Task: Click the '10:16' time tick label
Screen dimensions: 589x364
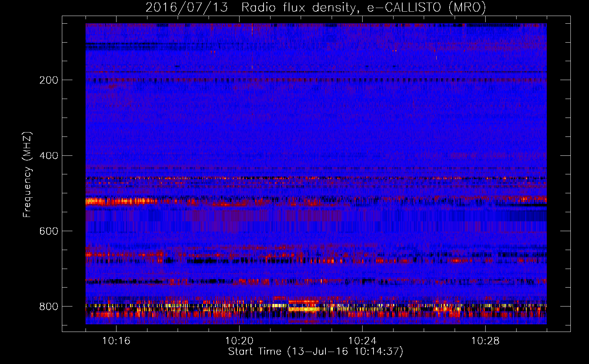Action: click(116, 341)
